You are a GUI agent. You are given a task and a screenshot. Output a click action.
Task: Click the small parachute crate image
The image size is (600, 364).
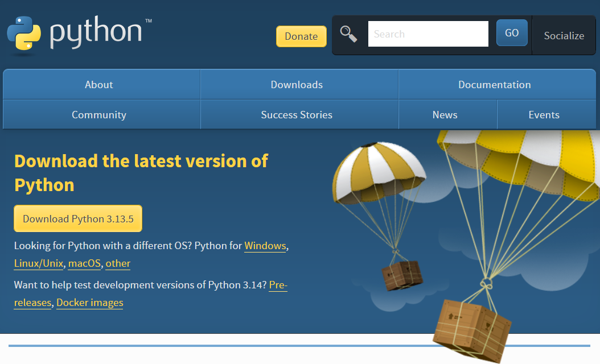(402, 274)
